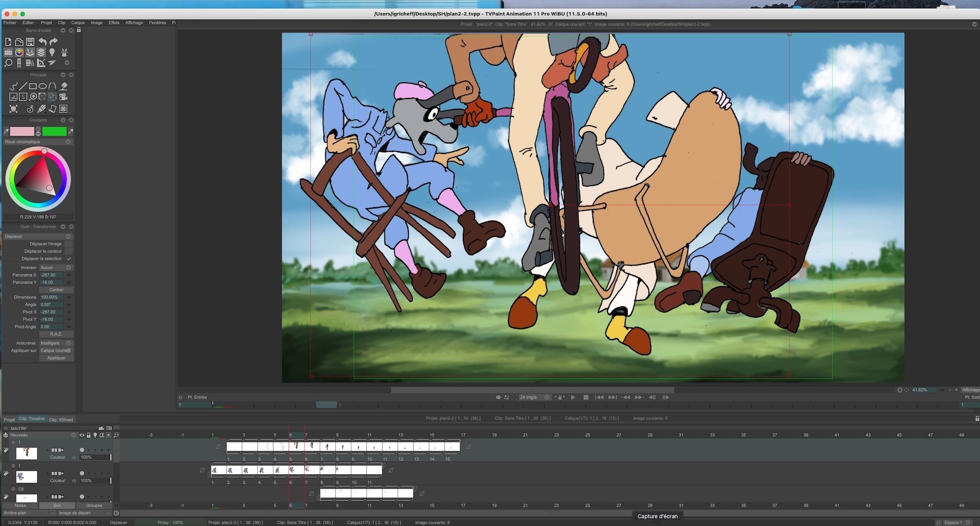Click the Groupes button under layers
This screenshot has width=980, height=526.
[94, 506]
